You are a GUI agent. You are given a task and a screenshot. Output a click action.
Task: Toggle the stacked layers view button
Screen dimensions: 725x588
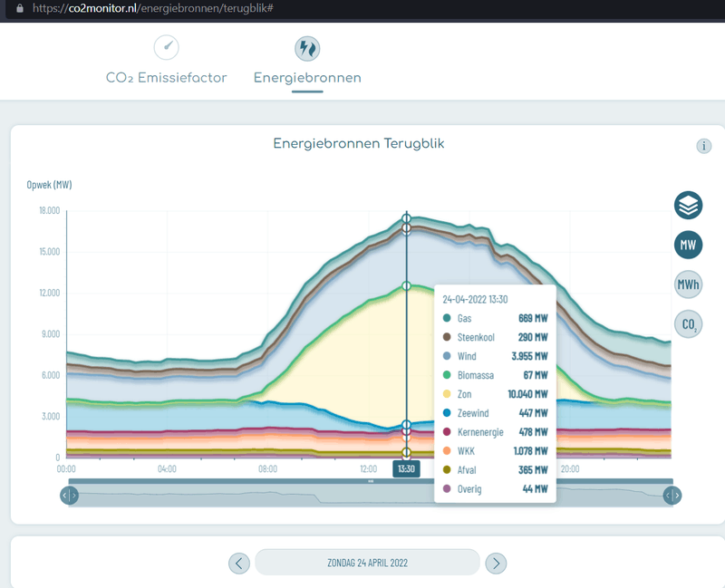tap(688, 206)
